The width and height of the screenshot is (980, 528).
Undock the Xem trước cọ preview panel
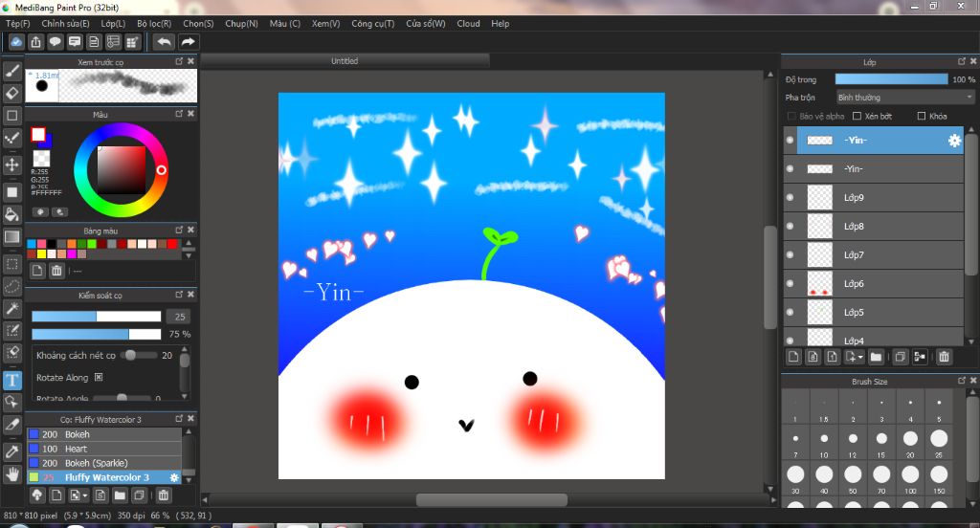[179, 61]
